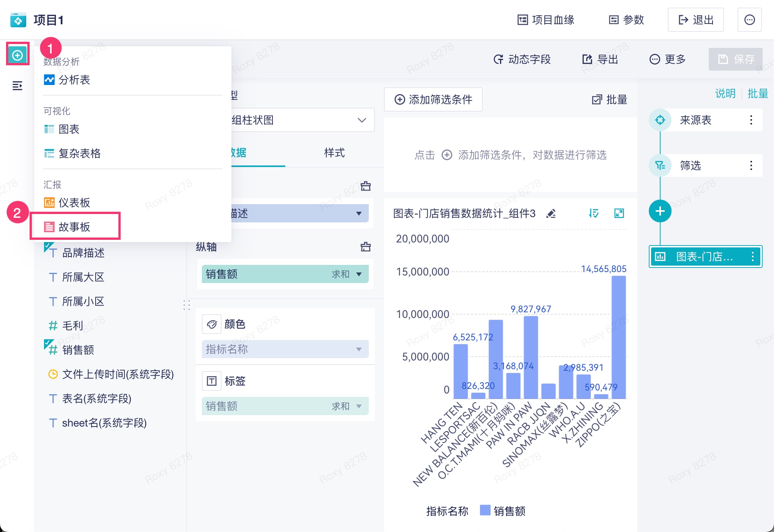Click the add new item plus icon

pos(17,55)
